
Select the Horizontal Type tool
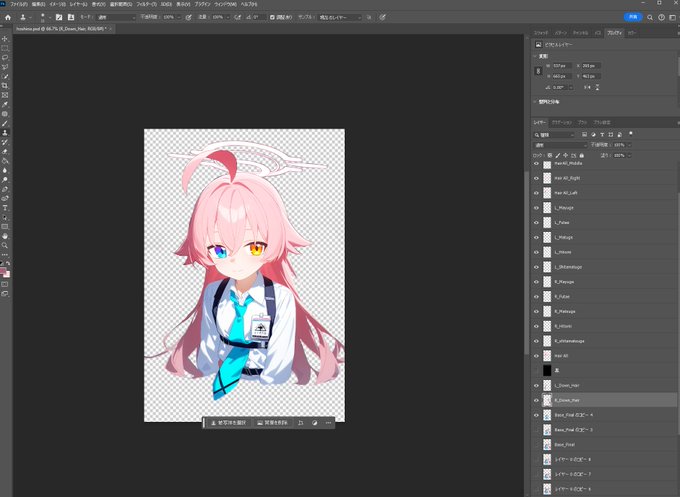(x=5, y=208)
